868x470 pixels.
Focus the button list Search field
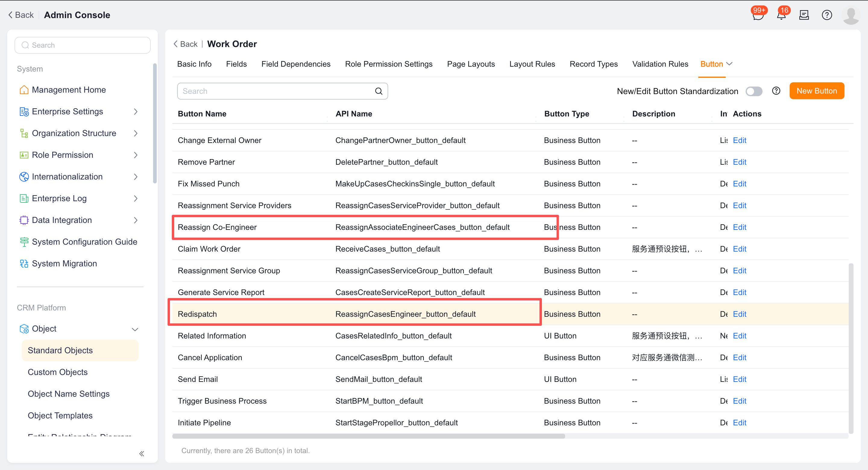coord(282,91)
